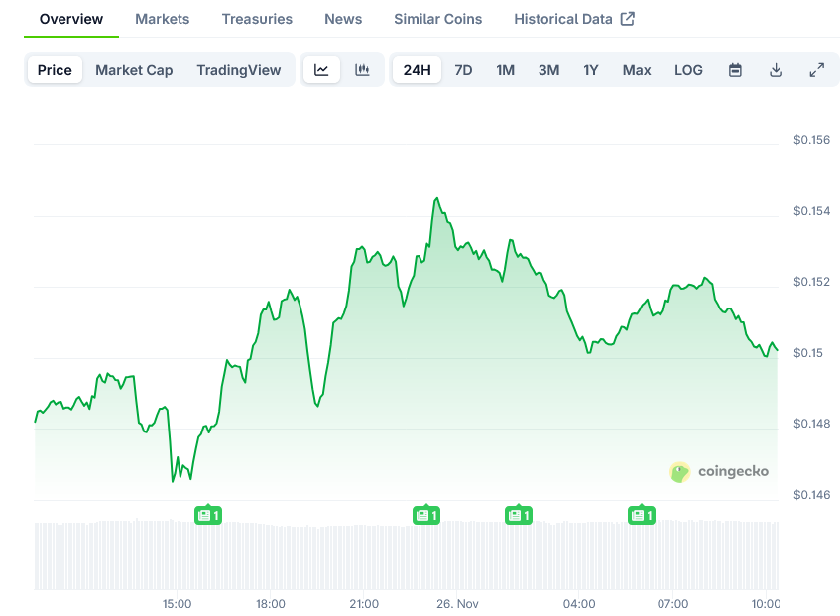The image size is (840, 616).
Task: Select the Price view toggle
Action: pos(55,70)
